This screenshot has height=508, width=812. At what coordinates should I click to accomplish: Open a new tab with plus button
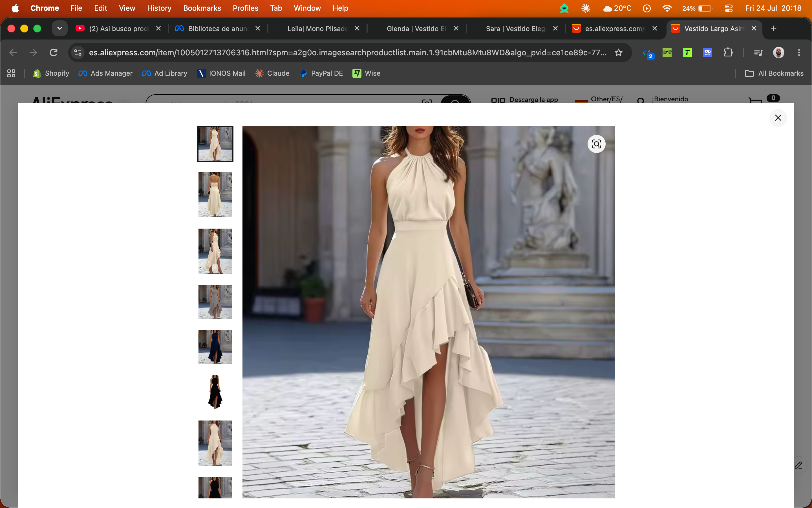pos(774,28)
